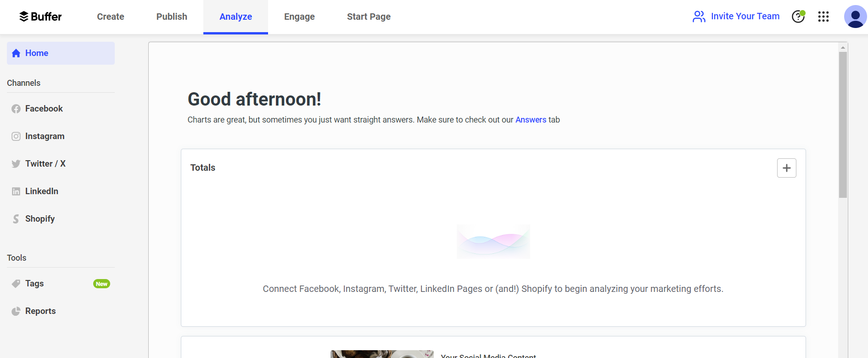Click the Shopify logo icon

pyautogui.click(x=16, y=219)
